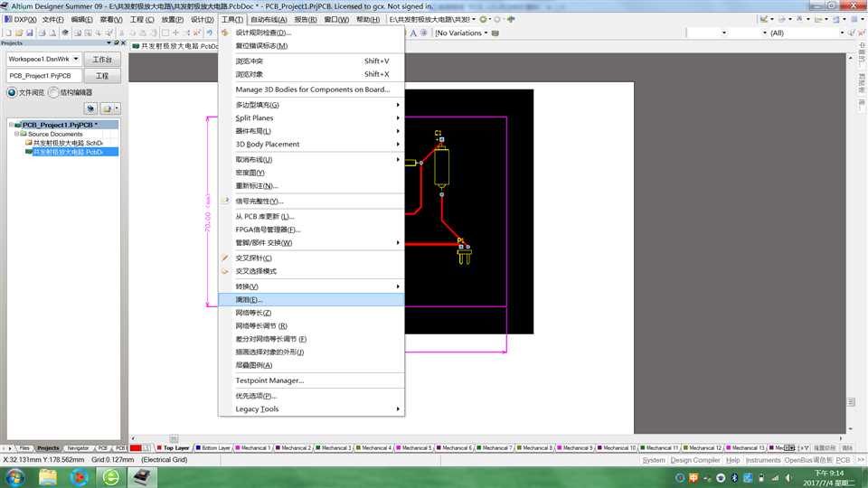This screenshot has width=868, height=488.
Task: Switch to the Navigator panel tab
Action: point(78,447)
